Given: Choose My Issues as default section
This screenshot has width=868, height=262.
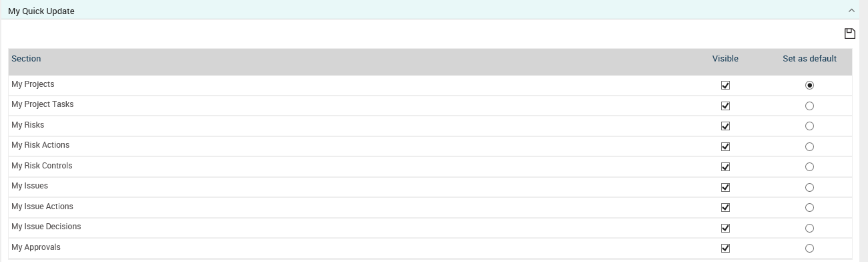Looking at the screenshot, I should [x=809, y=187].
